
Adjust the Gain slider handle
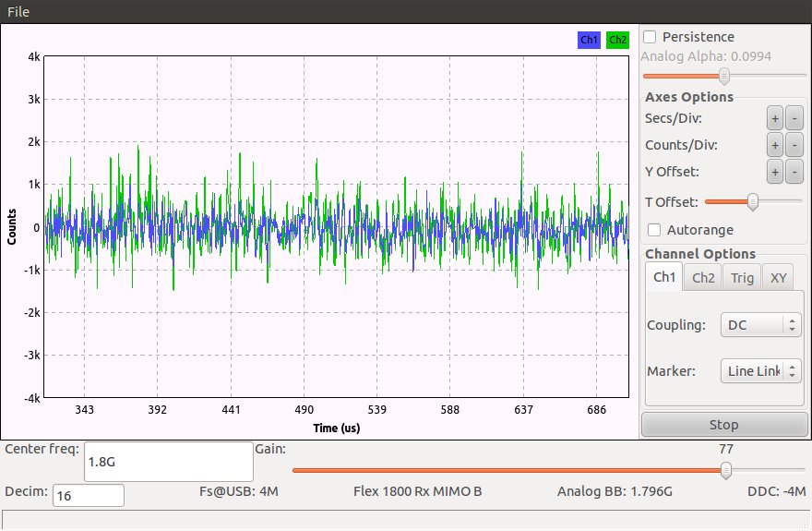tap(726, 471)
